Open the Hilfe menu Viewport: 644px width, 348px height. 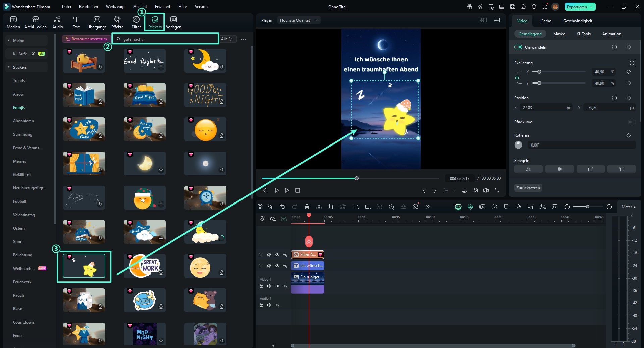pos(183,7)
